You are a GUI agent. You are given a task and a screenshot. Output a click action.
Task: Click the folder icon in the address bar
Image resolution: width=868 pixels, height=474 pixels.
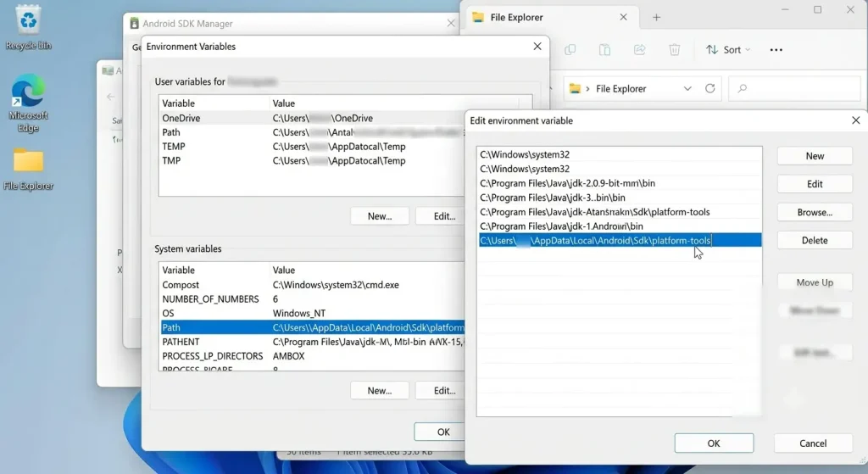point(576,88)
